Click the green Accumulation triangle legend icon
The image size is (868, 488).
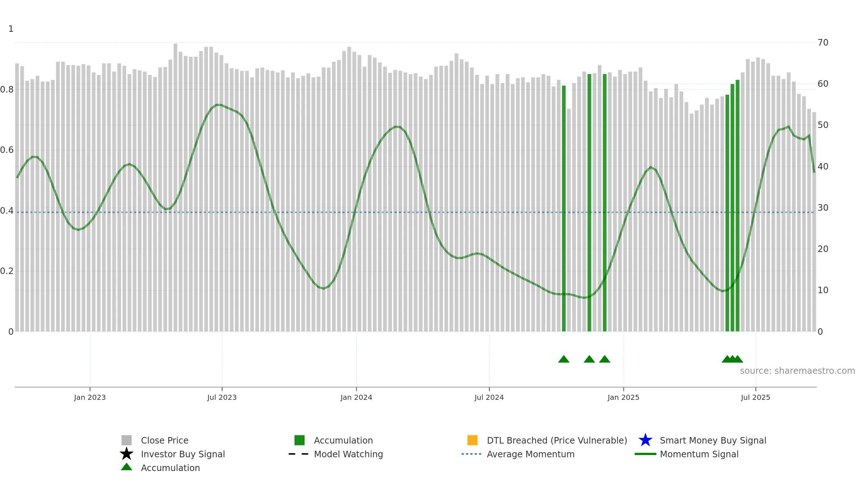127,467
